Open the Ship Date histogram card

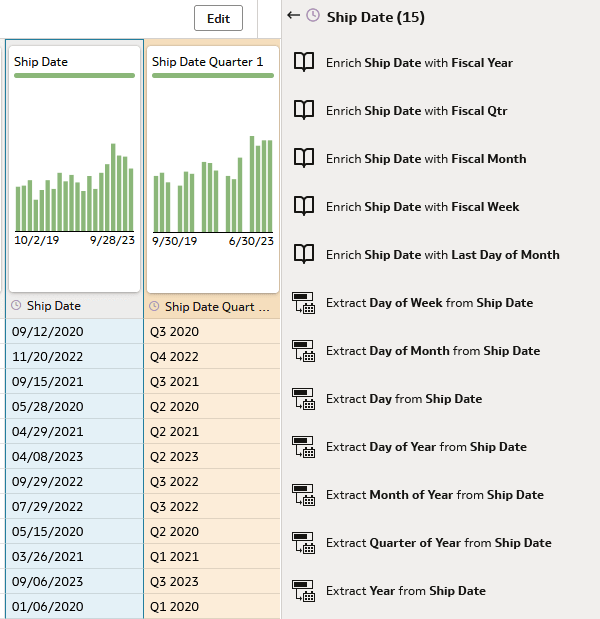coord(75,168)
